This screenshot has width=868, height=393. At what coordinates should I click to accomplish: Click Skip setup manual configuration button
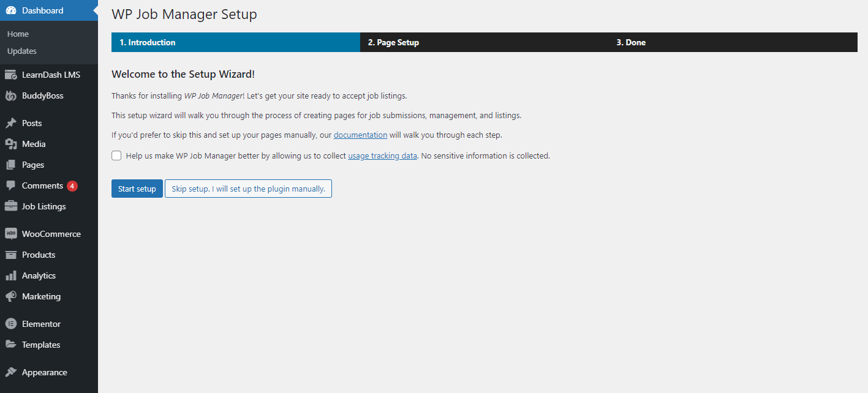(x=248, y=189)
